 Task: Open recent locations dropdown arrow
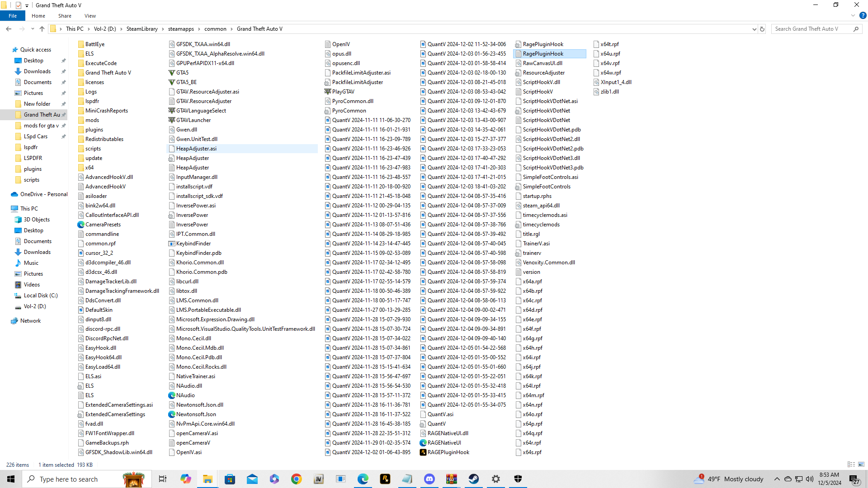(33, 29)
